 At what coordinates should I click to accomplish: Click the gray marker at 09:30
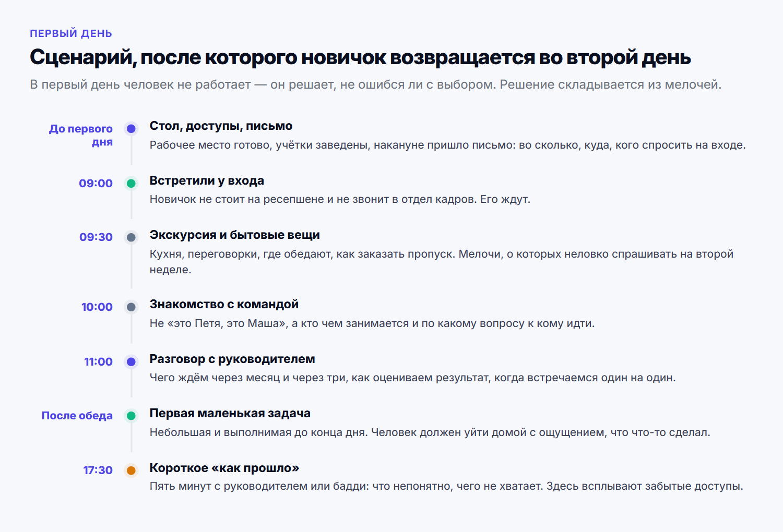tap(131, 237)
